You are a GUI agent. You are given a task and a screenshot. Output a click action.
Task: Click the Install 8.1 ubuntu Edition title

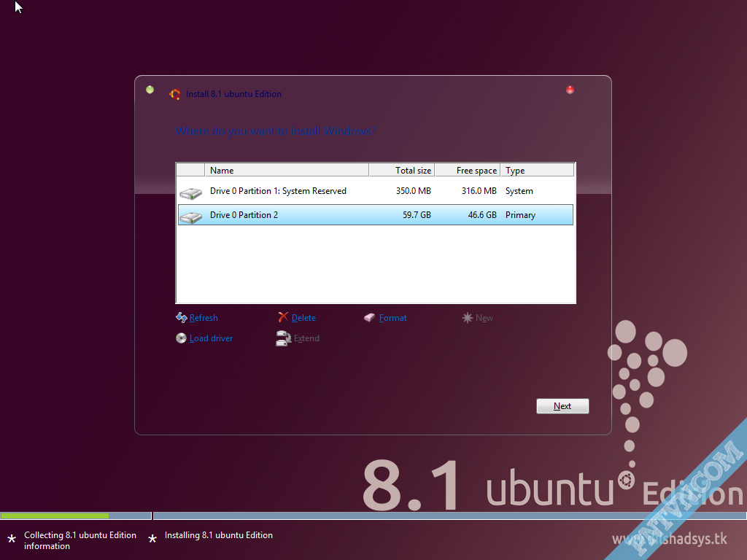coord(233,94)
